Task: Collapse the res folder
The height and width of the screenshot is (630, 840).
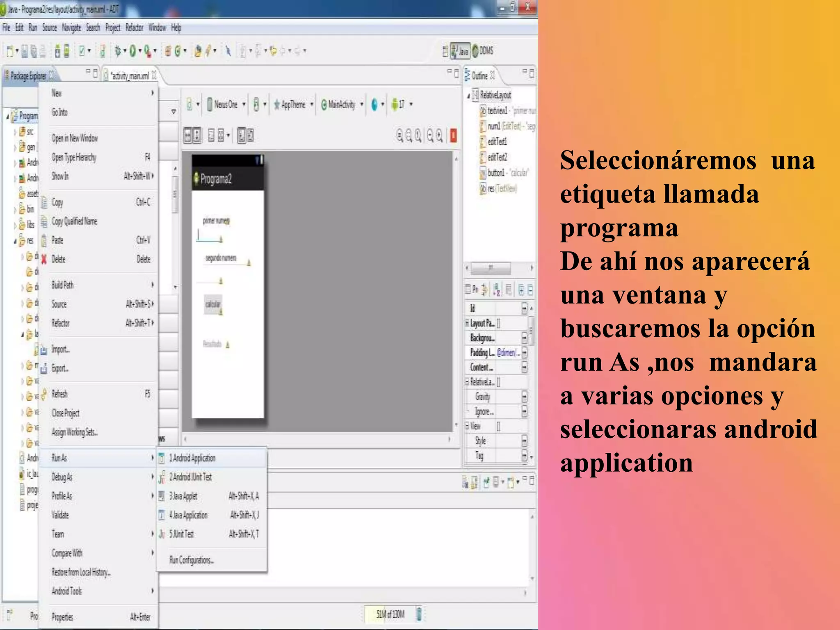Action: tap(15, 241)
